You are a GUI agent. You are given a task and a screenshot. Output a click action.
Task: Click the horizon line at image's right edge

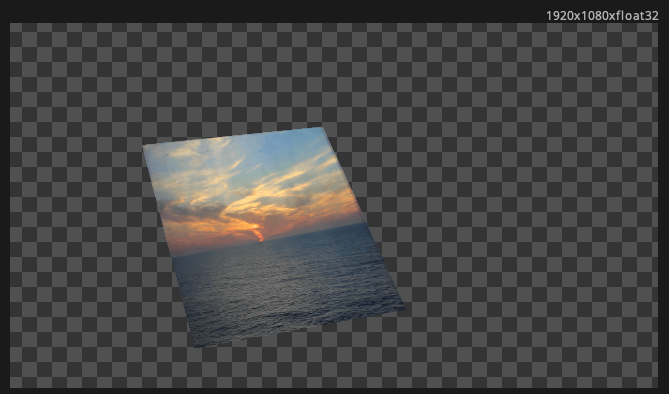pyautogui.click(x=365, y=222)
